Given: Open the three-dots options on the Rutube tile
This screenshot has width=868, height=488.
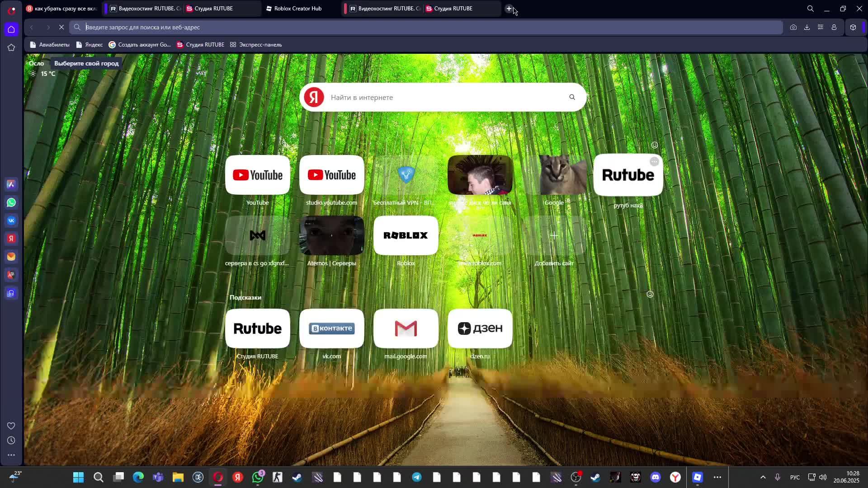Looking at the screenshot, I should tap(654, 161).
